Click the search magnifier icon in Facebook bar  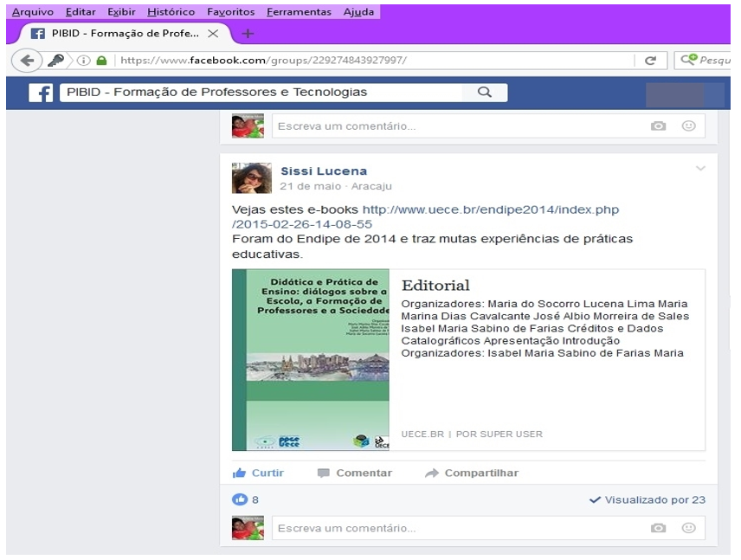(485, 93)
